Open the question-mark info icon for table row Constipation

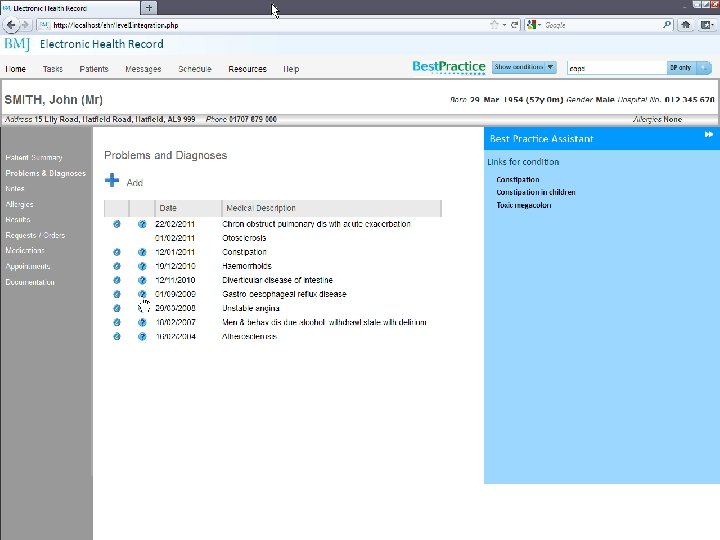(142, 252)
